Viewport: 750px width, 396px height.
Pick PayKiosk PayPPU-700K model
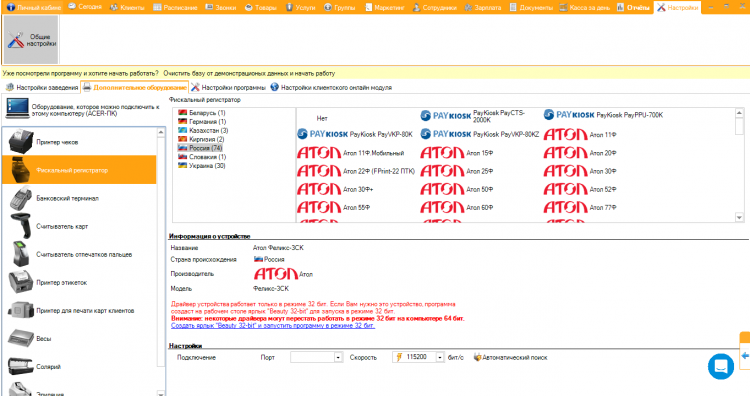(604, 115)
